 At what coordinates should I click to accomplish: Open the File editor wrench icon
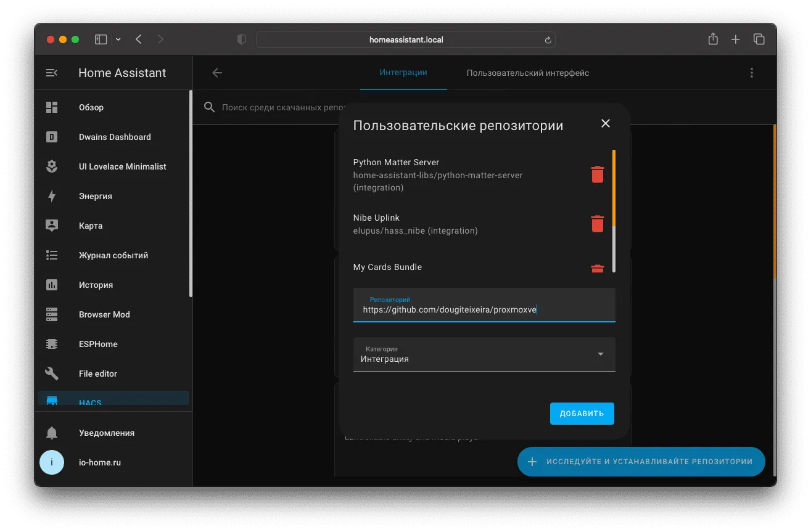[52, 374]
